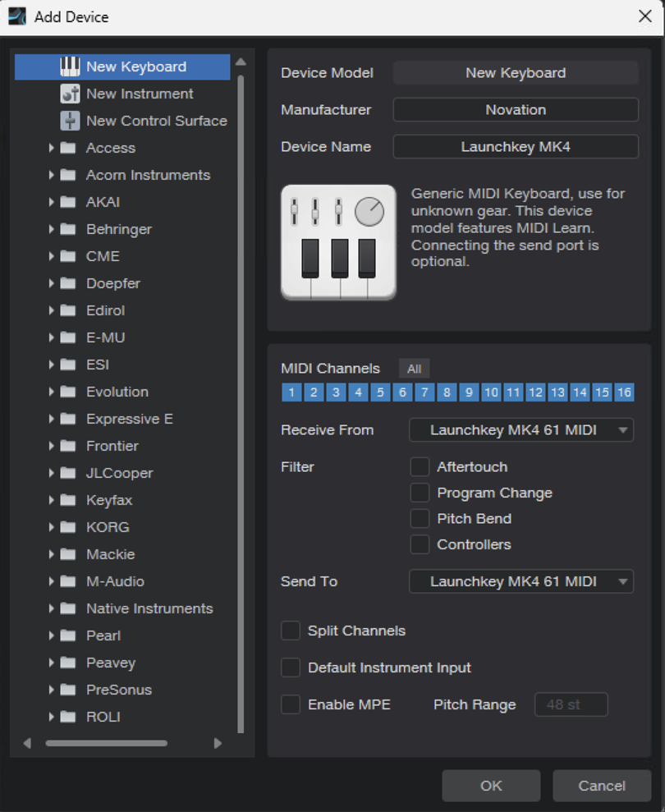Enable the Pitch Bend filter checkbox
Screen dimensions: 665x812
pos(420,518)
